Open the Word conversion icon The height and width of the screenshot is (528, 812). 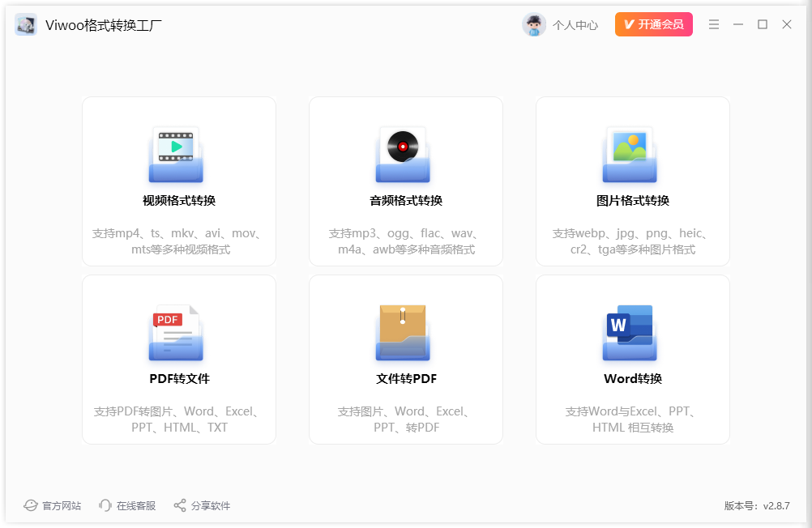(x=630, y=332)
